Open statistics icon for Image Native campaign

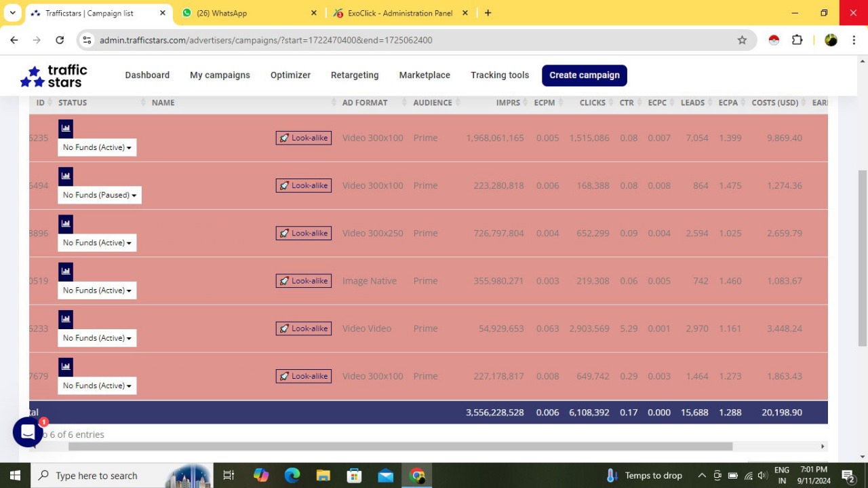(x=66, y=271)
